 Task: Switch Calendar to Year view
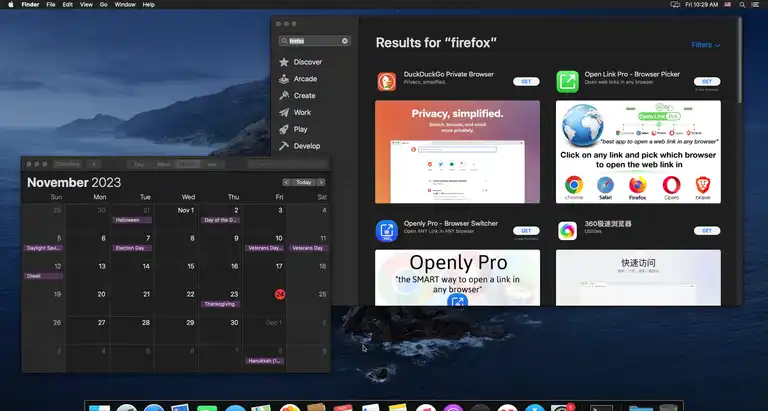coord(212,165)
